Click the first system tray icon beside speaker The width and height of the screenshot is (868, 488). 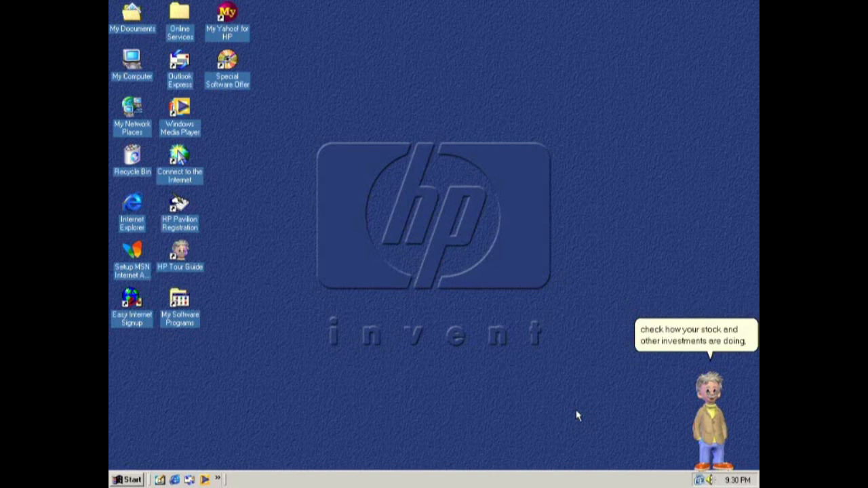[x=699, y=480]
